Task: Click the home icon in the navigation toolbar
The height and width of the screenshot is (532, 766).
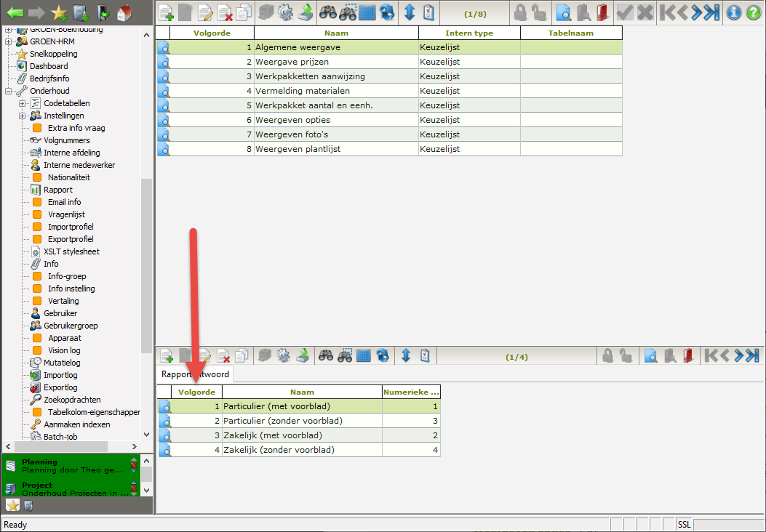Action: (x=124, y=12)
